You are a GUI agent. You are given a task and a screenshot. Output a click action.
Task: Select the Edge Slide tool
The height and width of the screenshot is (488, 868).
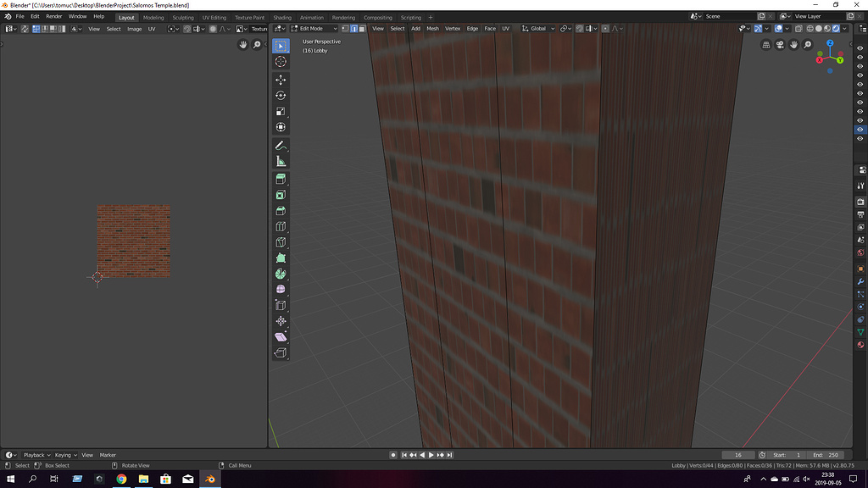tap(281, 305)
